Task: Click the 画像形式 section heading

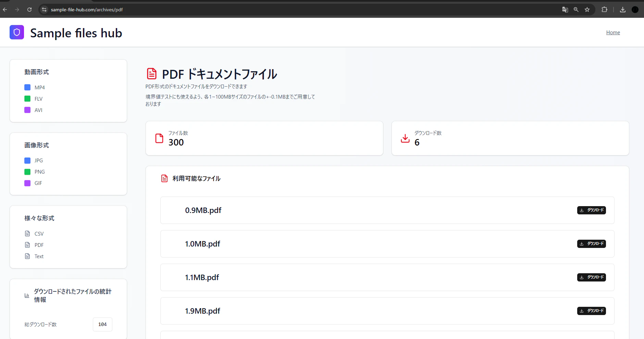Action: click(x=37, y=145)
